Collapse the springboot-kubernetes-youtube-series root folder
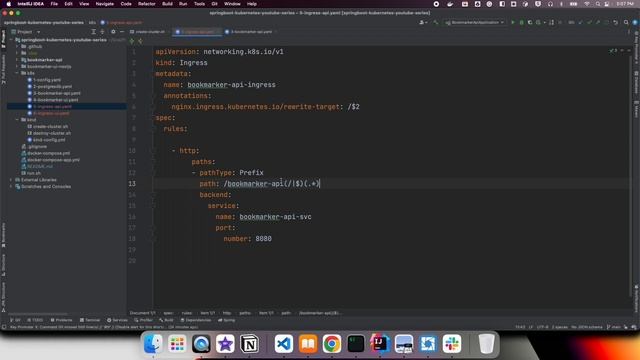The width and height of the screenshot is (640, 360). click(11, 40)
